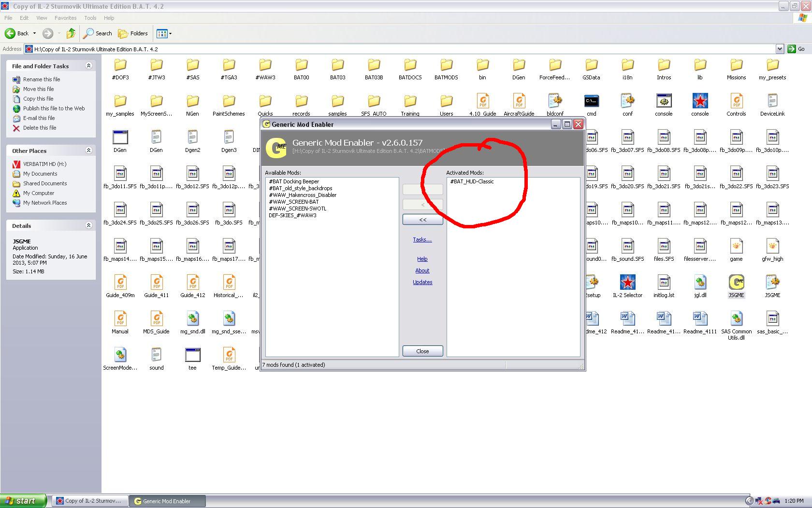Open the About link in Mod Enabler
812x508 pixels.
pos(422,270)
